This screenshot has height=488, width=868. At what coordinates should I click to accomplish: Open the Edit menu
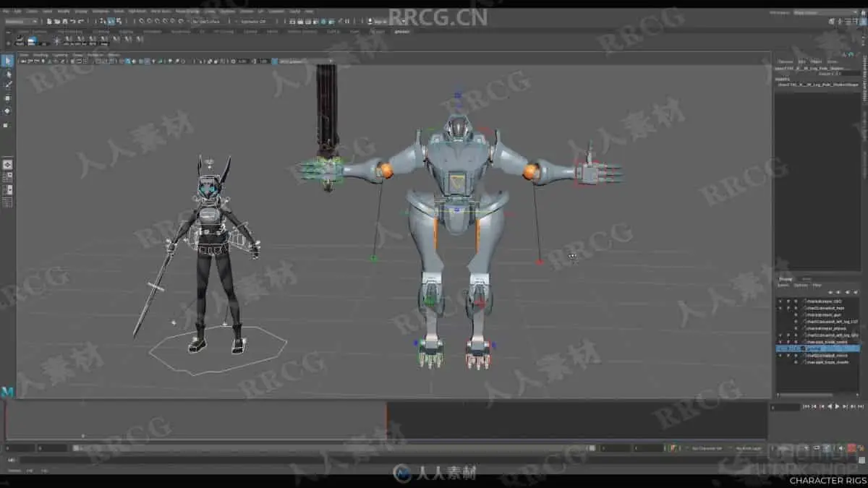click(x=17, y=12)
